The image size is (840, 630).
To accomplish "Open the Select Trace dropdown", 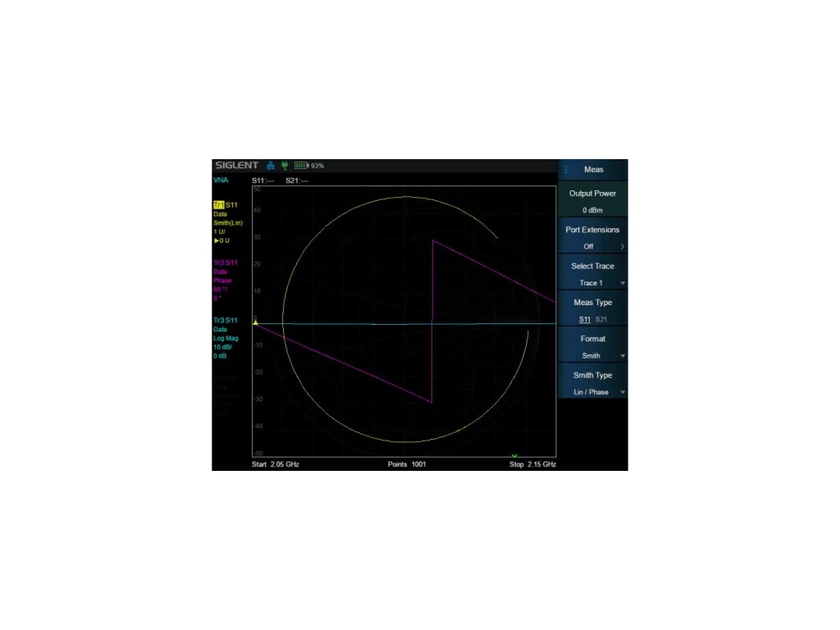I will [x=591, y=282].
